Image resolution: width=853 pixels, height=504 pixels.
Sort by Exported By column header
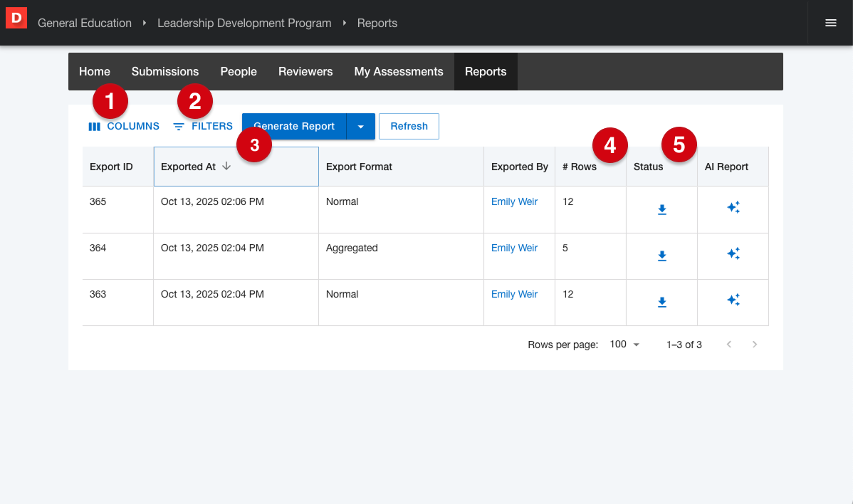(x=520, y=167)
